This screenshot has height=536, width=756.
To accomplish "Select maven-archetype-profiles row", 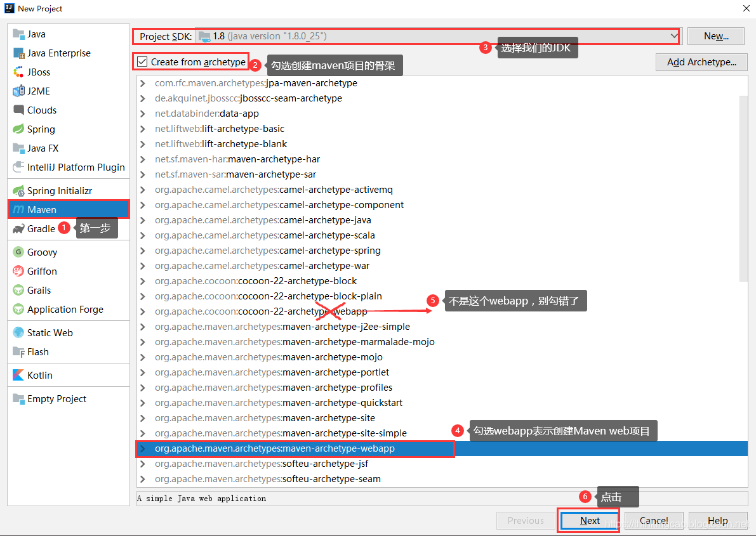I will click(442, 388).
